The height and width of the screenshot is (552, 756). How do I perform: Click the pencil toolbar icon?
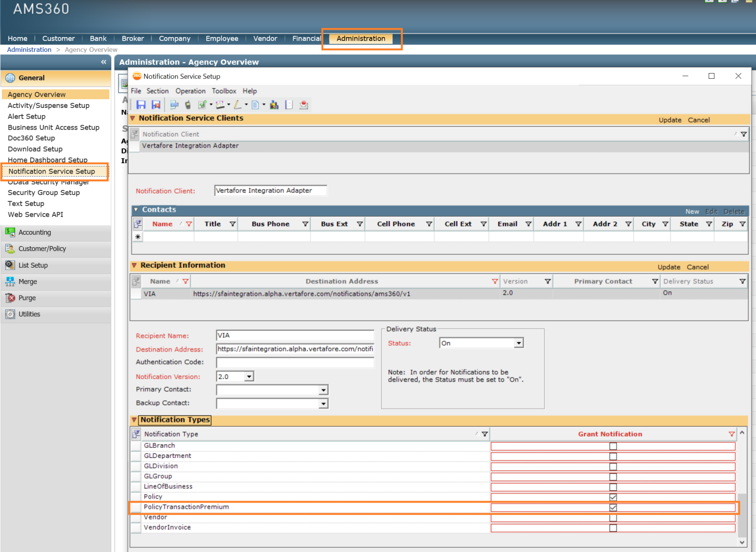[x=238, y=105]
